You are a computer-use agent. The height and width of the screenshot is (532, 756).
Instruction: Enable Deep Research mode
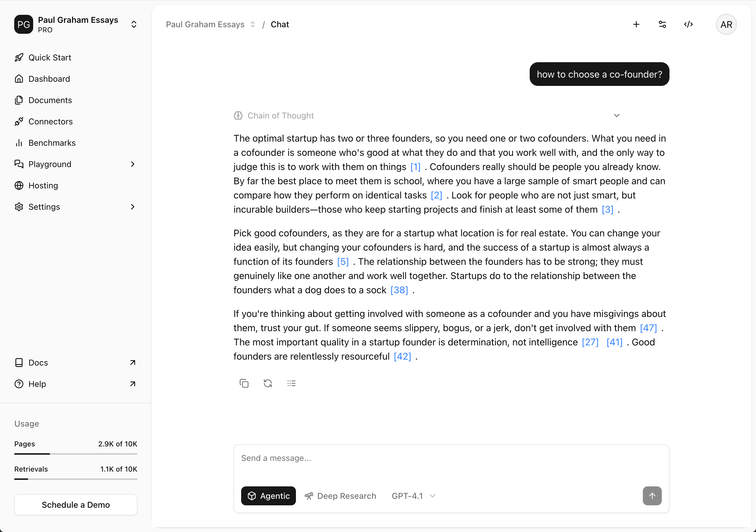coord(340,496)
